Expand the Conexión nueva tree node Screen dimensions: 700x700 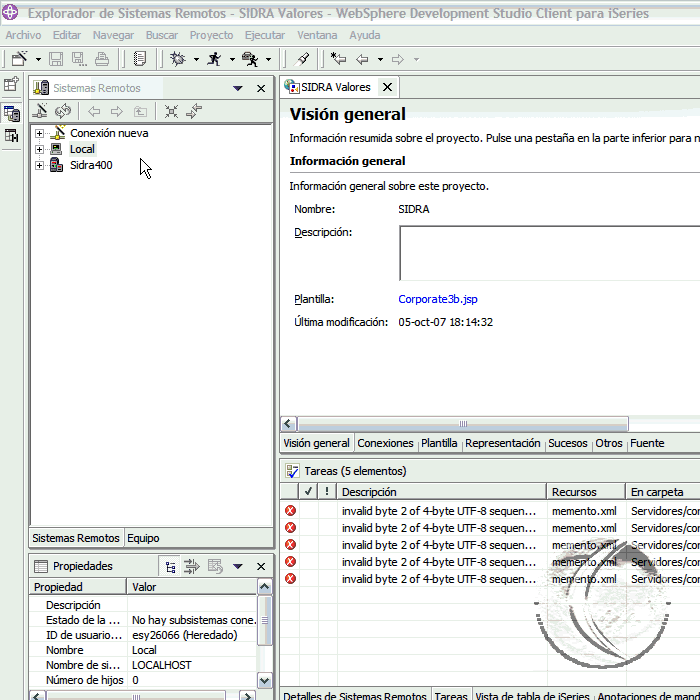[x=39, y=133]
